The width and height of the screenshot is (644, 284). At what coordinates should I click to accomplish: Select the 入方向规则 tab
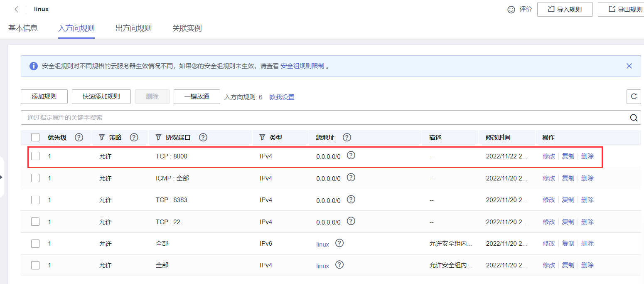coord(76,28)
